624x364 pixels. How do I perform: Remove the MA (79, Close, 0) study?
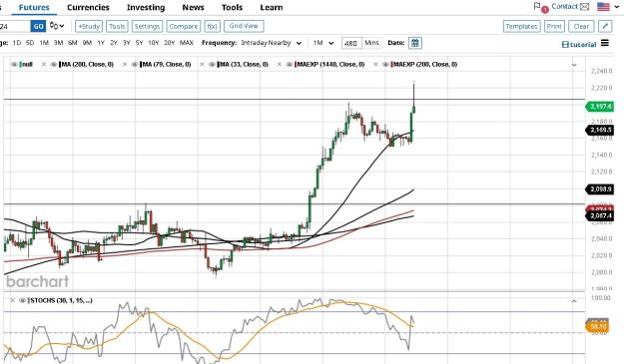[125, 65]
